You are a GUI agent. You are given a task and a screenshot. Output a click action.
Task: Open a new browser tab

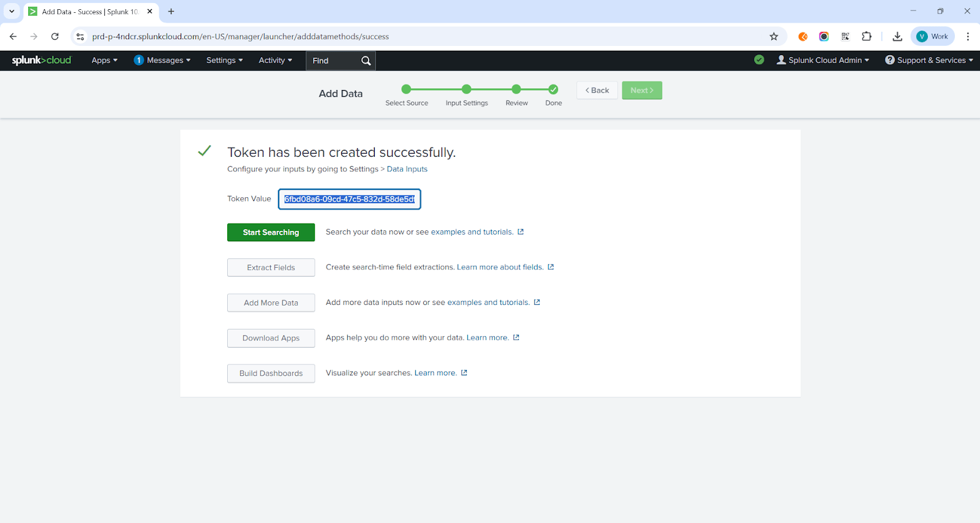(x=171, y=11)
